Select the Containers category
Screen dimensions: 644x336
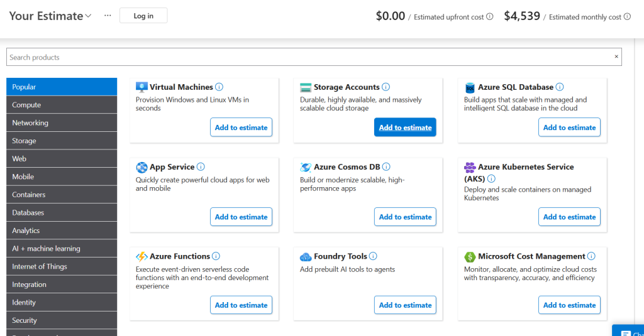pyautogui.click(x=62, y=195)
